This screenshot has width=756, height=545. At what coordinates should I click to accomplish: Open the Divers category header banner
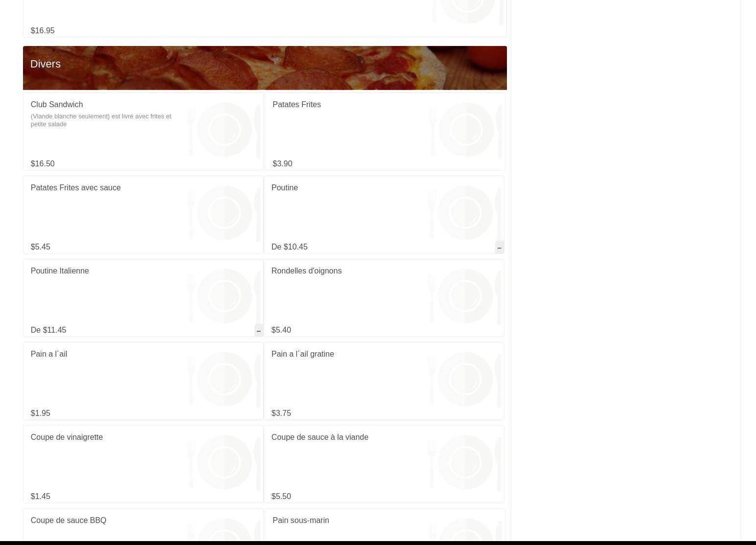(265, 68)
